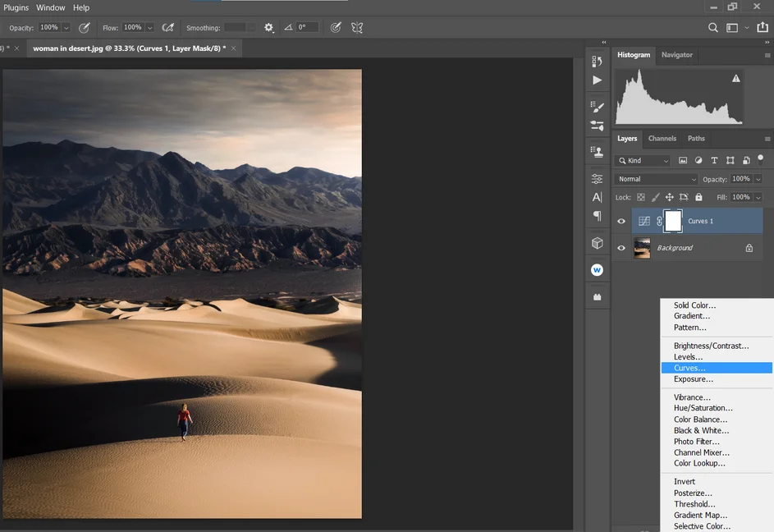Open the Search magnifier icon
The height and width of the screenshot is (532, 774).
[713, 27]
